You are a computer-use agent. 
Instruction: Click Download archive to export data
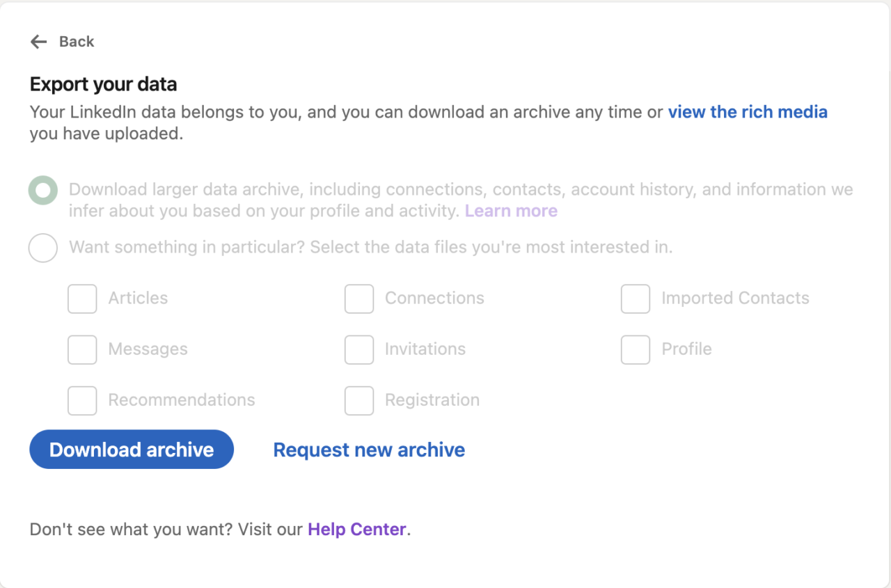coord(131,450)
